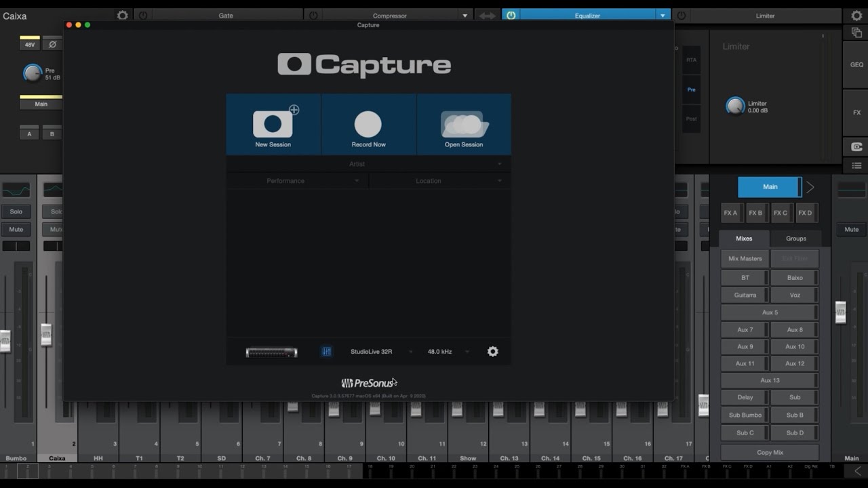The width and height of the screenshot is (868, 488).
Task: Open the GEQ panel
Action: [x=856, y=65]
